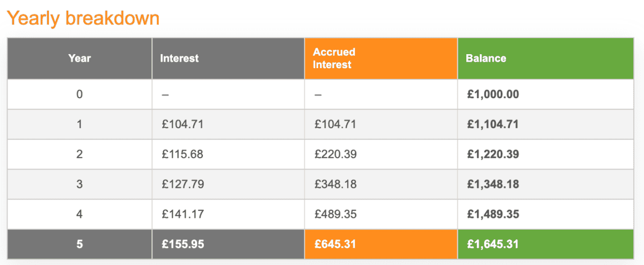Click the orange Accrued Interest header
Image resolution: width=644 pixels, height=265 pixels.
pyautogui.click(x=334, y=58)
